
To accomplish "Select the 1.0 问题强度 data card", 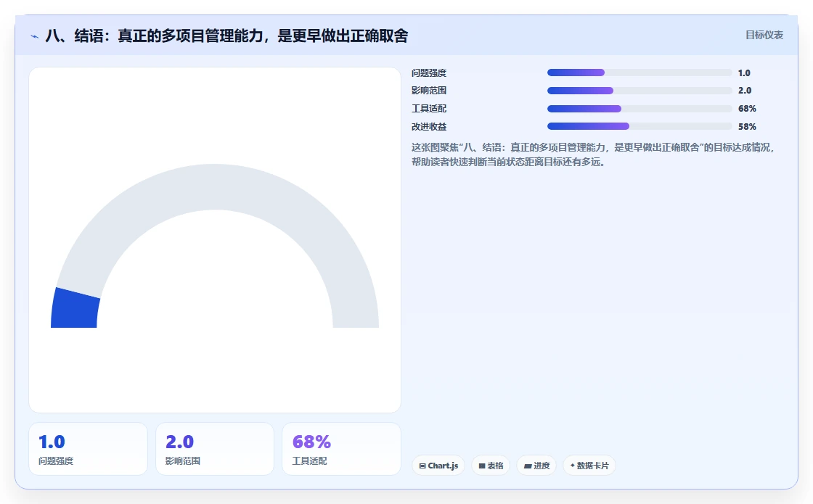I will [88, 449].
